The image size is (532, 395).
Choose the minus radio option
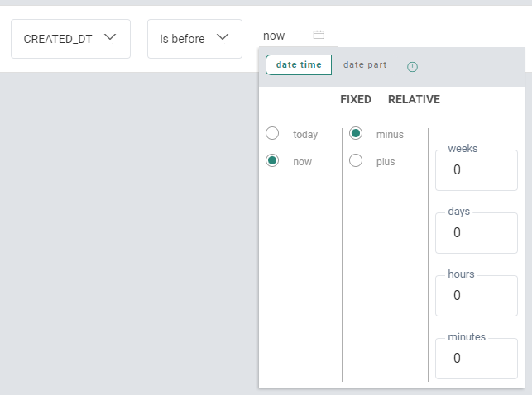tap(356, 134)
